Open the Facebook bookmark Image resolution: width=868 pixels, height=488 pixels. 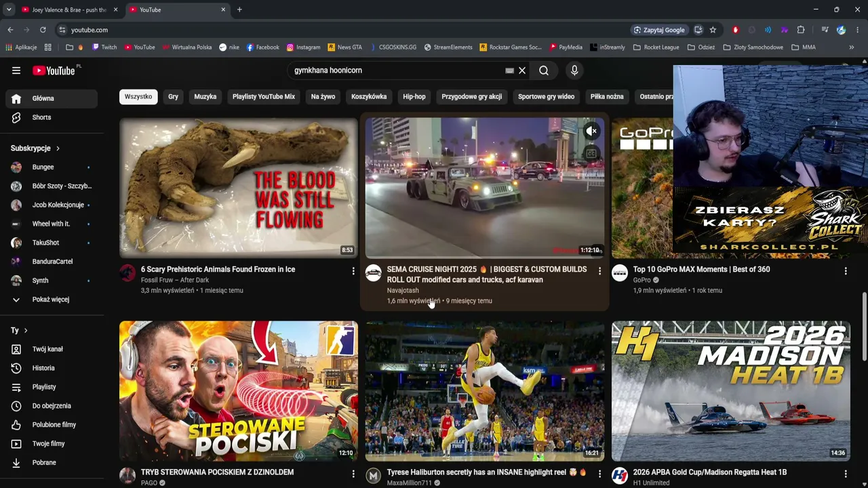click(x=263, y=47)
